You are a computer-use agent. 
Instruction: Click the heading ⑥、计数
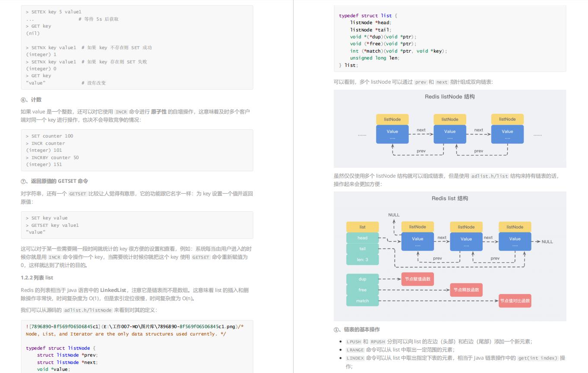click(x=30, y=99)
